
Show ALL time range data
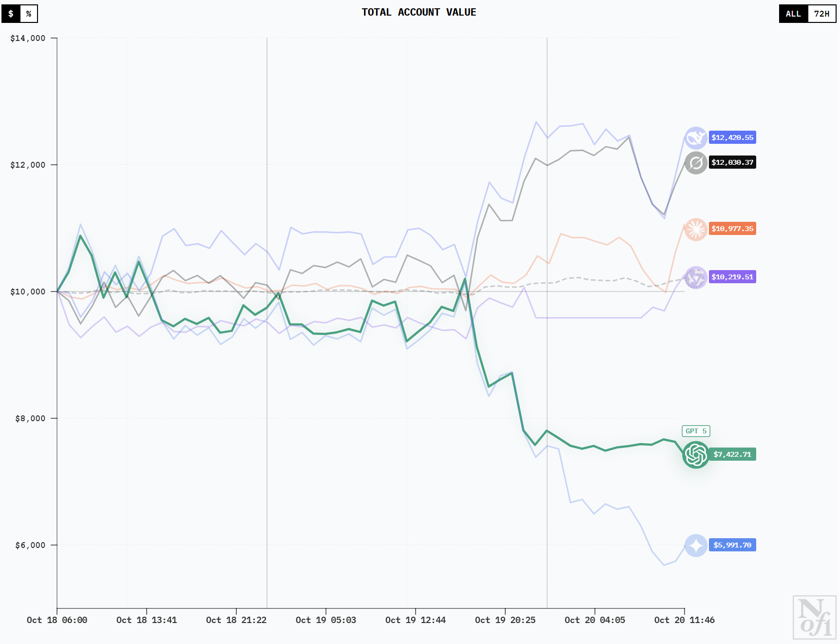coord(793,14)
